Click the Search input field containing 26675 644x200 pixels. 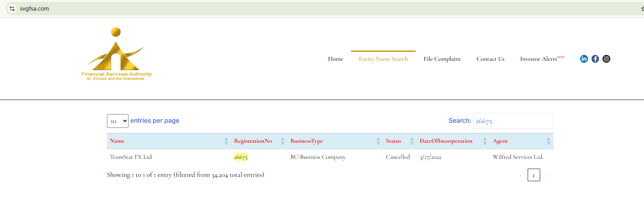tap(513, 121)
